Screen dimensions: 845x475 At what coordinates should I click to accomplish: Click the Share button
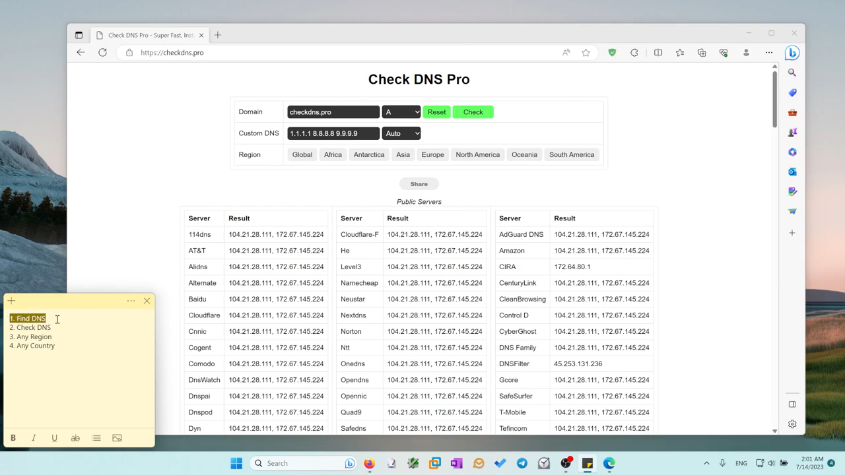[x=419, y=184]
